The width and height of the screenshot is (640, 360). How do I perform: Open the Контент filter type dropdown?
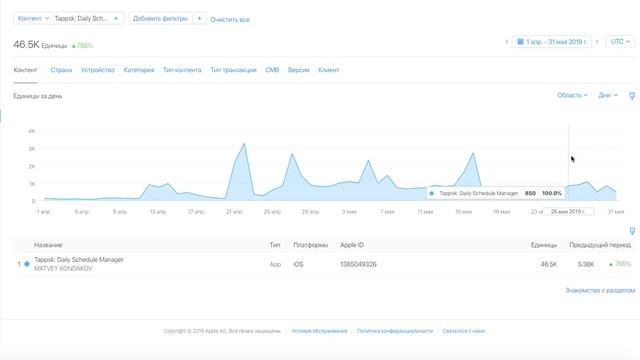coord(33,18)
